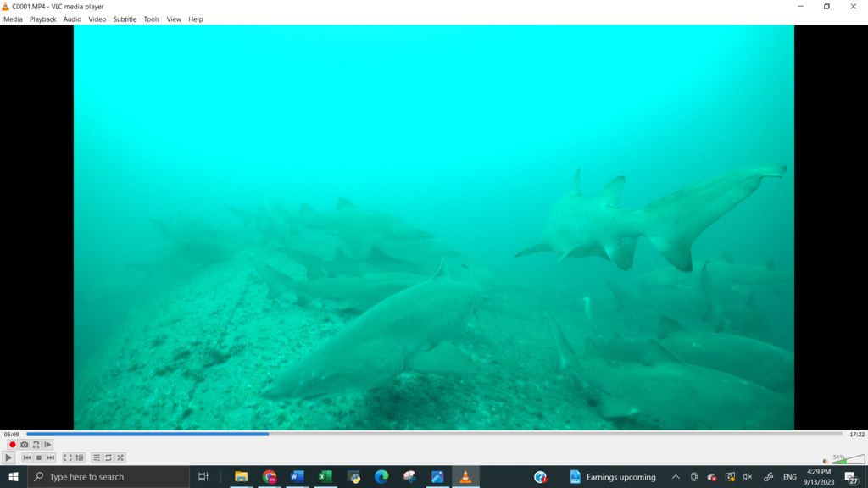
Task: Take a snapshot with the camera icon
Action: click(25, 445)
